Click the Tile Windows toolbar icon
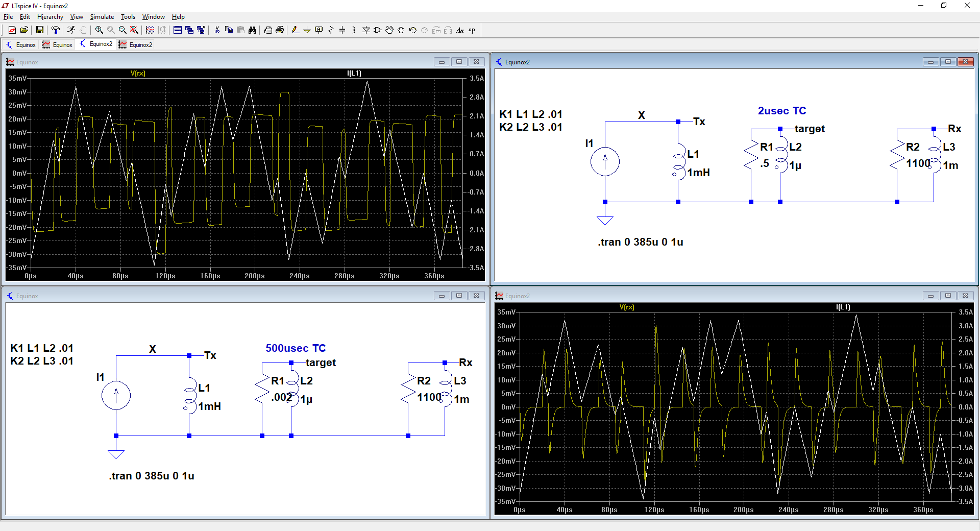Screen dimensions: 980x531 177,30
